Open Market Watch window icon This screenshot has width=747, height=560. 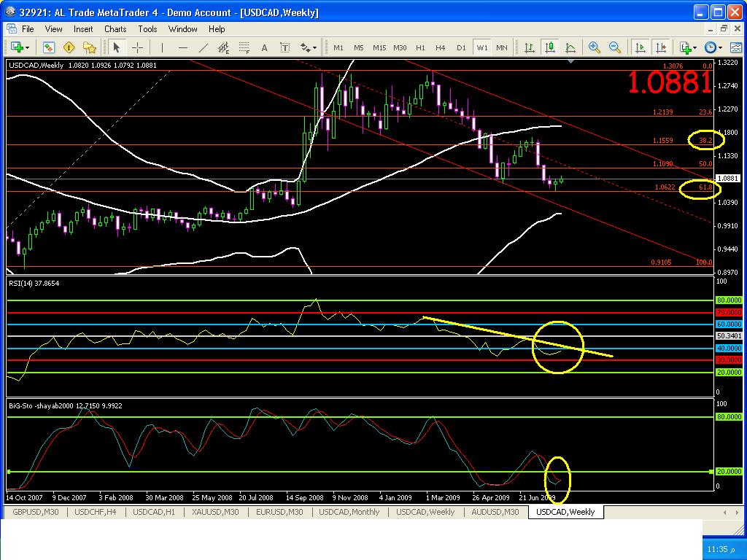[x=48, y=47]
